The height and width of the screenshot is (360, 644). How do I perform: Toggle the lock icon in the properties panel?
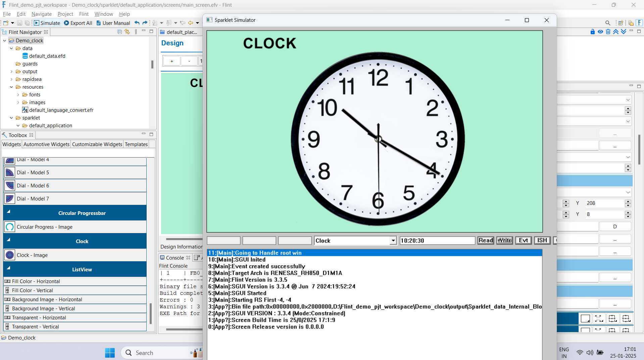592,32
